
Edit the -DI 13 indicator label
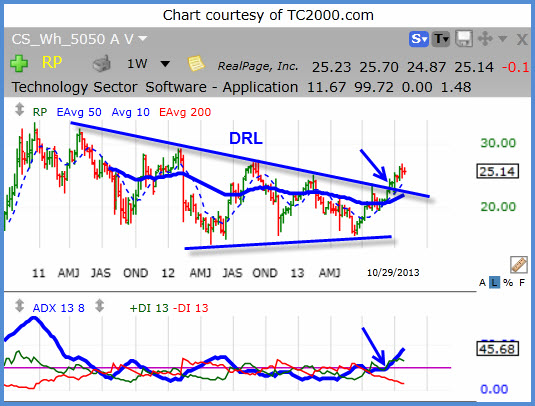[191, 308]
